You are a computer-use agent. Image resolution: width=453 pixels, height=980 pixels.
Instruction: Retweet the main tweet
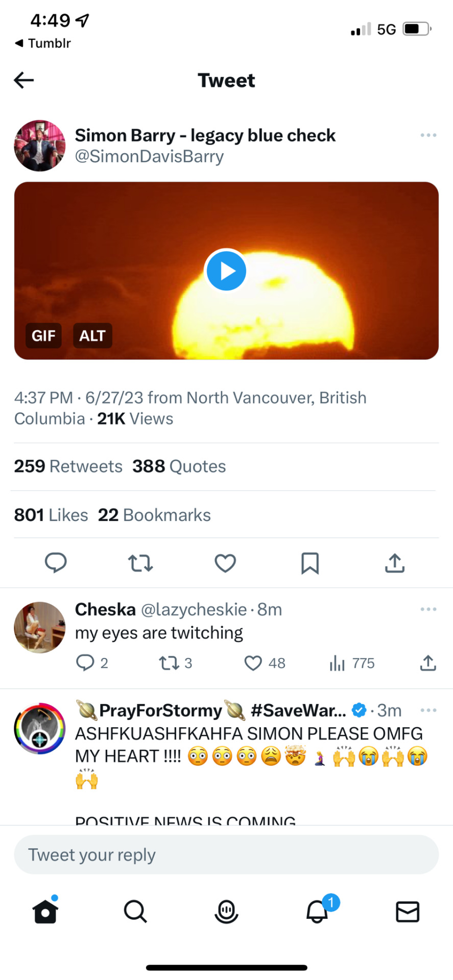pos(140,563)
